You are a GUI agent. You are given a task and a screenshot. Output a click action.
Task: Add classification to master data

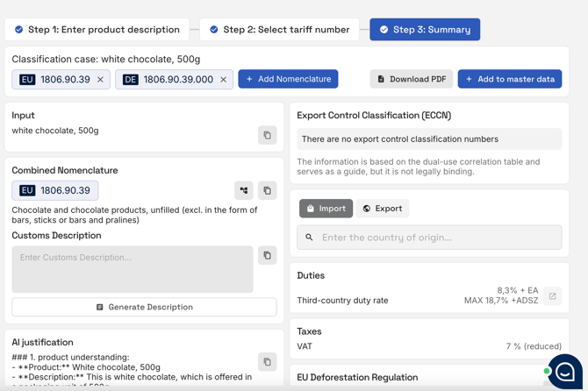[x=509, y=80]
